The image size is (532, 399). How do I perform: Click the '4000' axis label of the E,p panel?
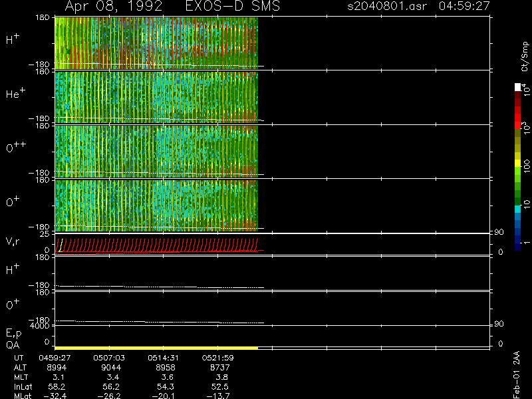(39, 326)
